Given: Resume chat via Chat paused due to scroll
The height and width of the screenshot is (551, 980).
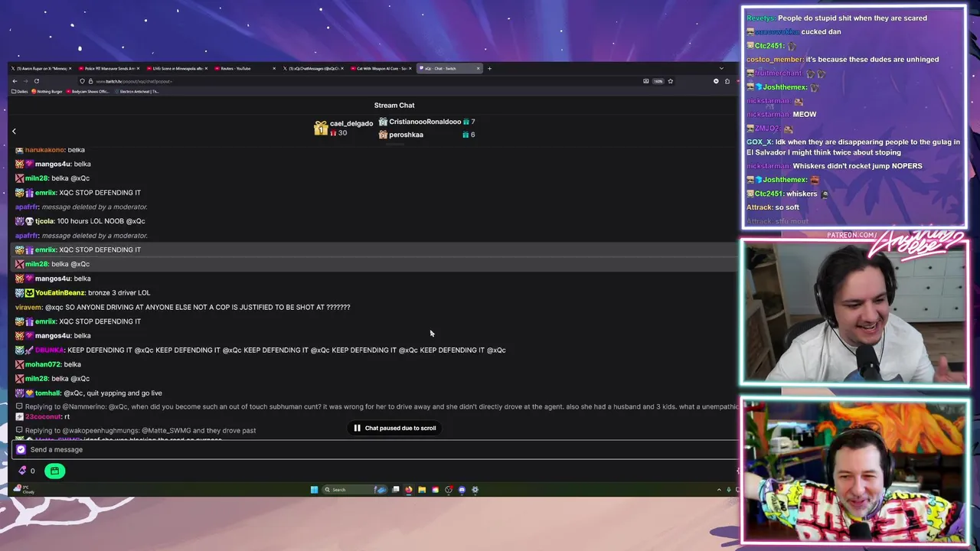Looking at the screenshot, I should 394,428.
